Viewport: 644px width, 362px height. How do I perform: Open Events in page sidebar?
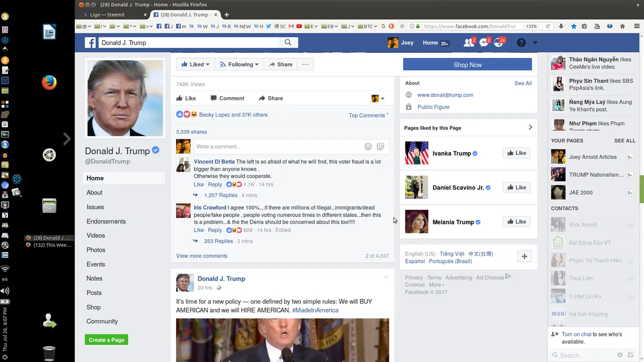coord(96,264)
